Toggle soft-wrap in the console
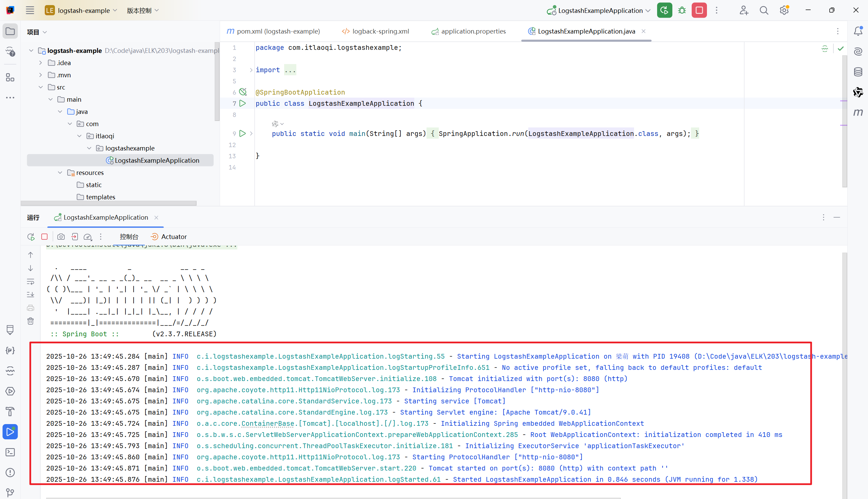 coord(31,282)
